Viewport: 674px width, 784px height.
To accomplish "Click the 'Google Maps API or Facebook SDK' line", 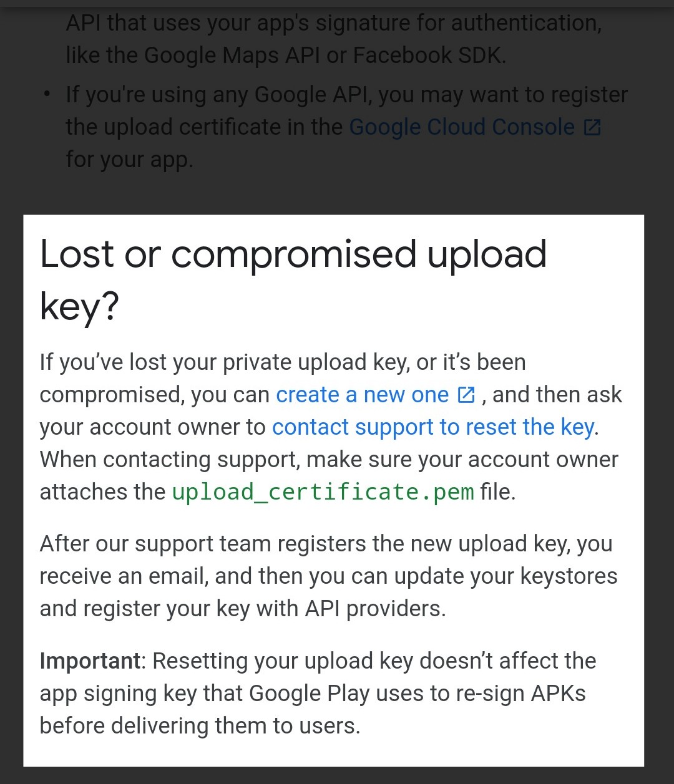I will click(x=286, y=56).
